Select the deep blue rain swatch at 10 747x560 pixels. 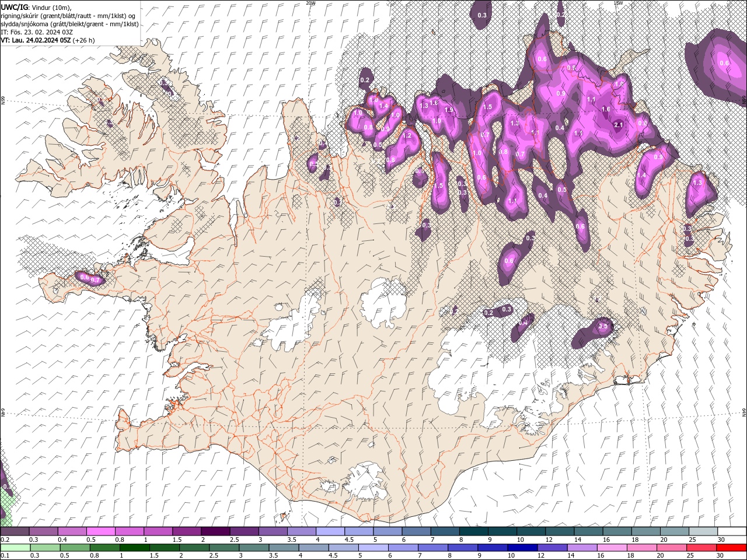click(522, 548)
